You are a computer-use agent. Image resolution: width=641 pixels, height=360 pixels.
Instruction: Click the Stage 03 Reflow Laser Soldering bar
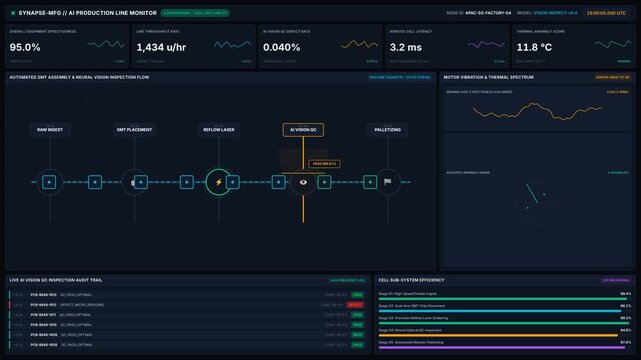click(x=504, y=323)
